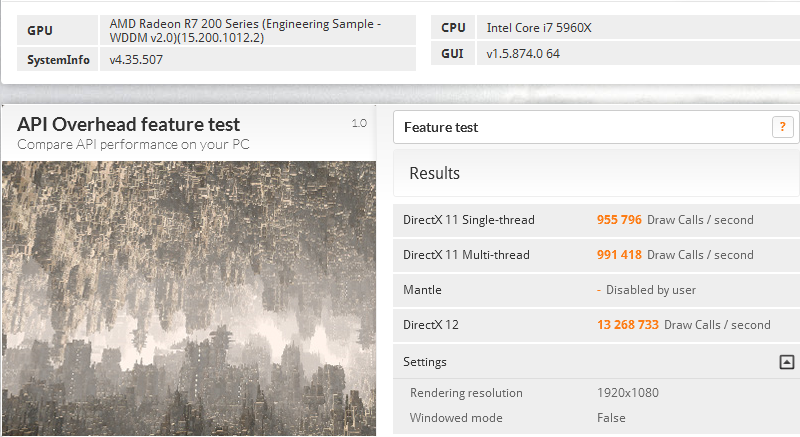
Task: Select the Intel Core i7 5960X CPU value
Action: pos(539,28)
